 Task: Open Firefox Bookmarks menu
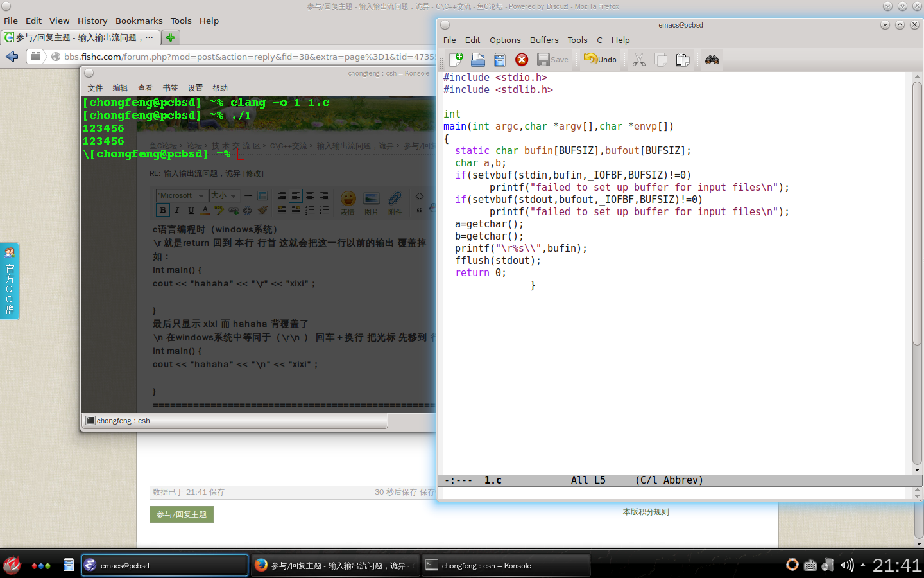pos(139,21)
